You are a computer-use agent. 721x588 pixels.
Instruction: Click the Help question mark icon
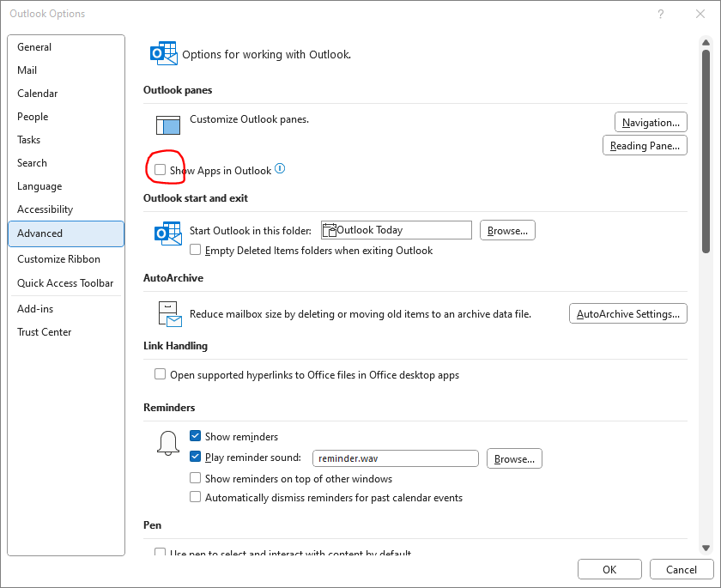660,14
